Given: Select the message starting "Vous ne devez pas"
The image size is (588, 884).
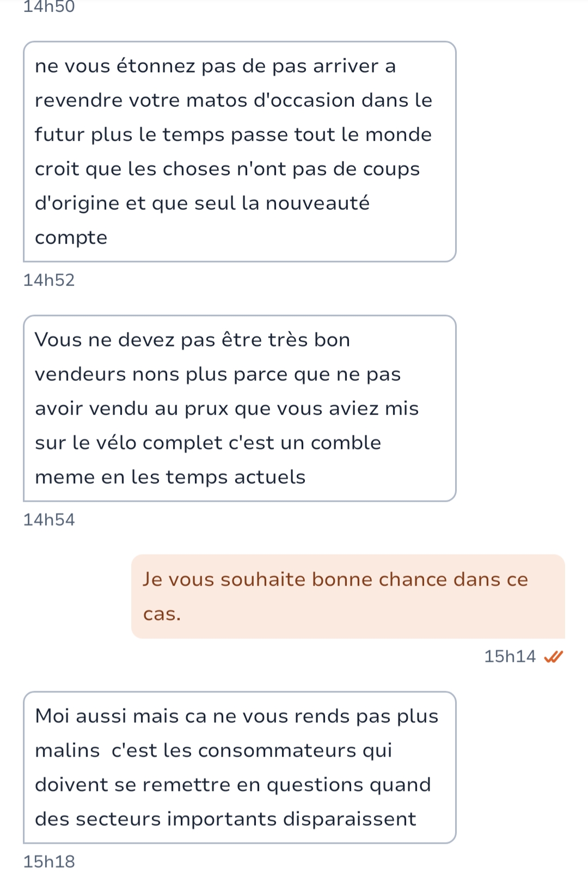Looking at the screenshot, I should click(x=240, y=409).
